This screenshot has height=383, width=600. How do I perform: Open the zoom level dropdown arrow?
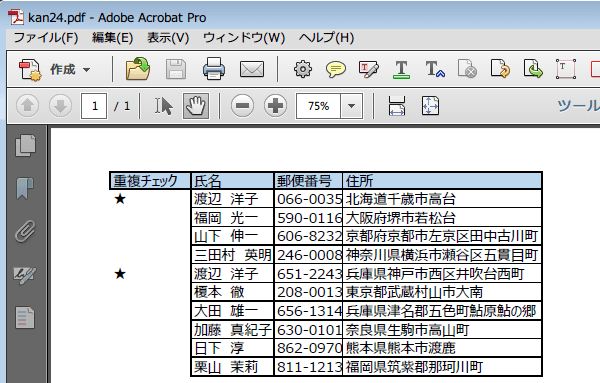pos(351,106)
